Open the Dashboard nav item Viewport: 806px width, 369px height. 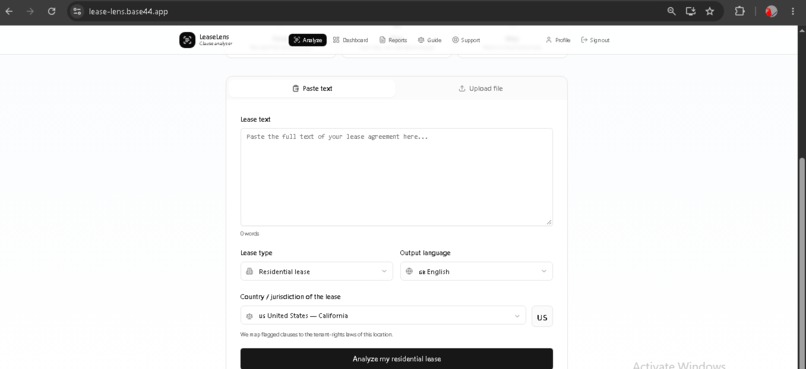point(351,40)
